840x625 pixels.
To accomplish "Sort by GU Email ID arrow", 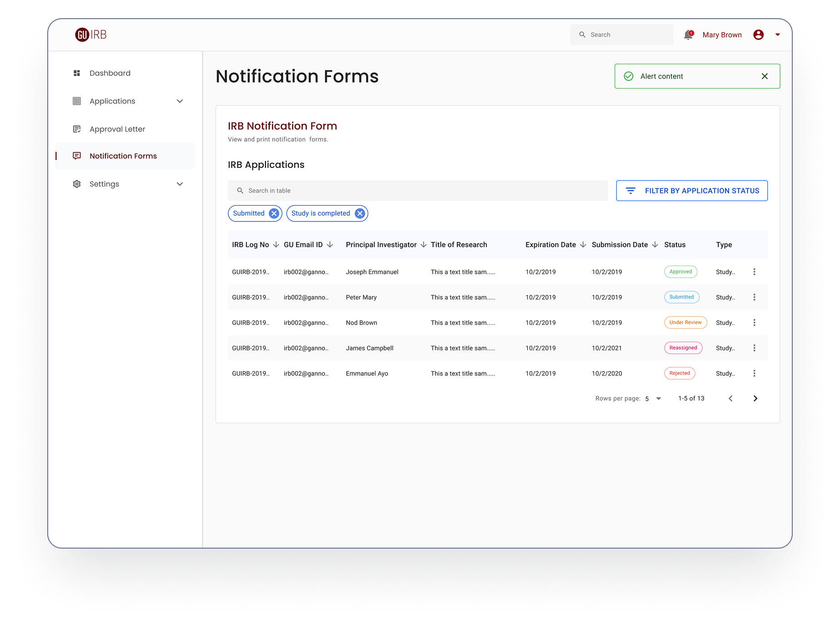I will [330, 245].
